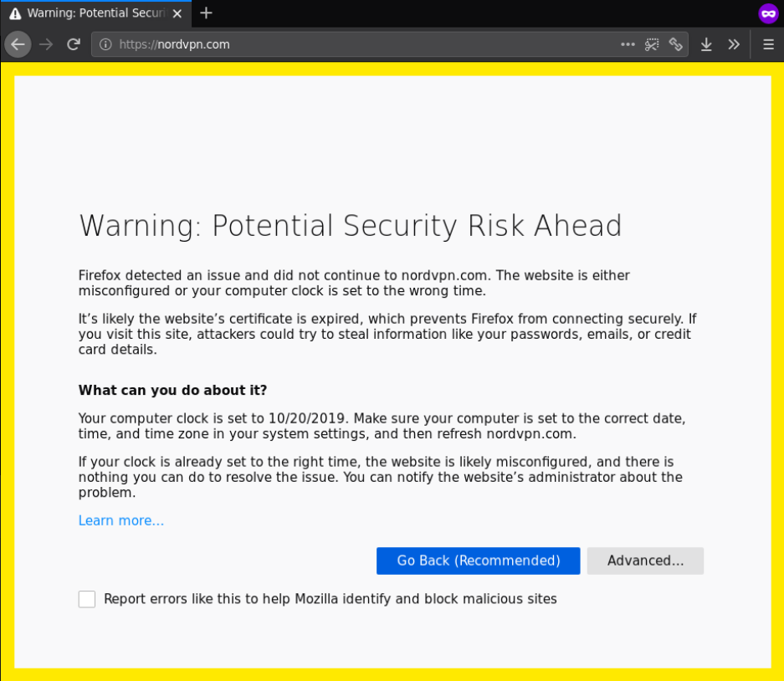
Task: Open a new tab with plus button
Action: coord(206,13)
